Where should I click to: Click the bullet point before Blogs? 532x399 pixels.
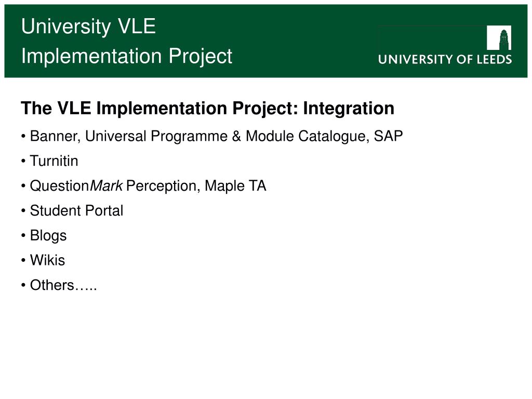pyautogui.click(x=23, y=236)
